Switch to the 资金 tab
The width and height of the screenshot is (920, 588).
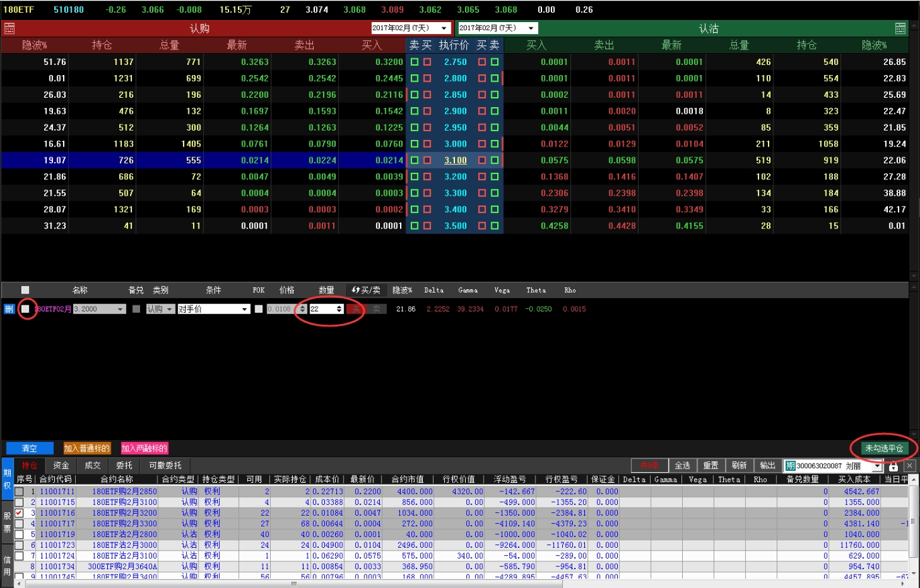pyautogui.click(x=61, y=465)
